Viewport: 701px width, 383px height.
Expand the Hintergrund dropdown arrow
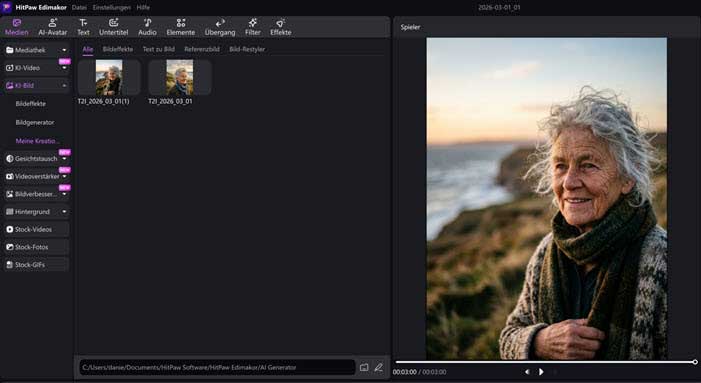[x=64, y=211]
